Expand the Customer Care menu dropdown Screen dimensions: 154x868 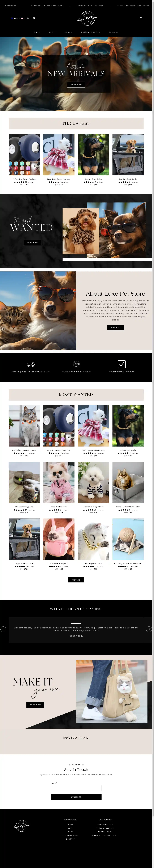point(90,32)
